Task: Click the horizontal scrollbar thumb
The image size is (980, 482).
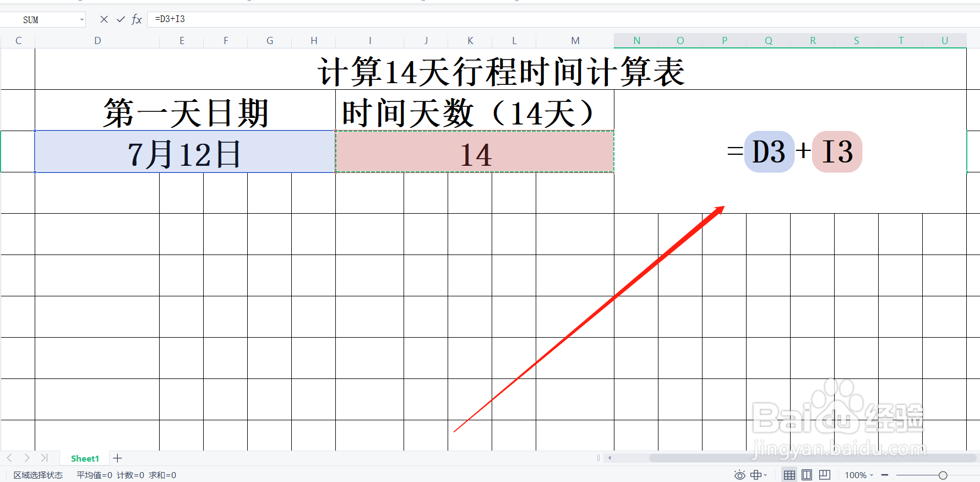Action: coord(813,458)
